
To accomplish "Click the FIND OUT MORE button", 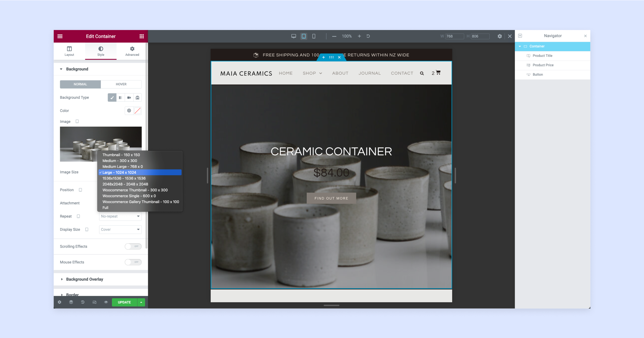I will point(331,198).
